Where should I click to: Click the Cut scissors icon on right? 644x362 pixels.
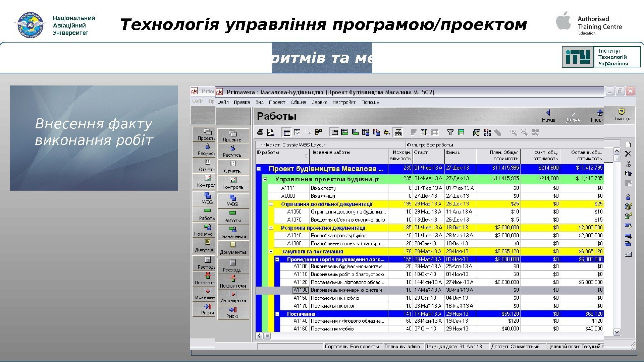(628, 164)
